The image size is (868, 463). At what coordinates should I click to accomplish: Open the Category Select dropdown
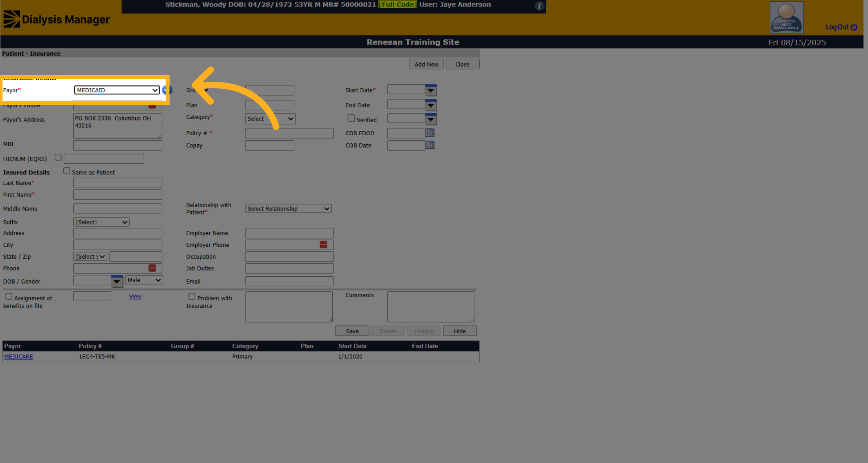[270, 119]
